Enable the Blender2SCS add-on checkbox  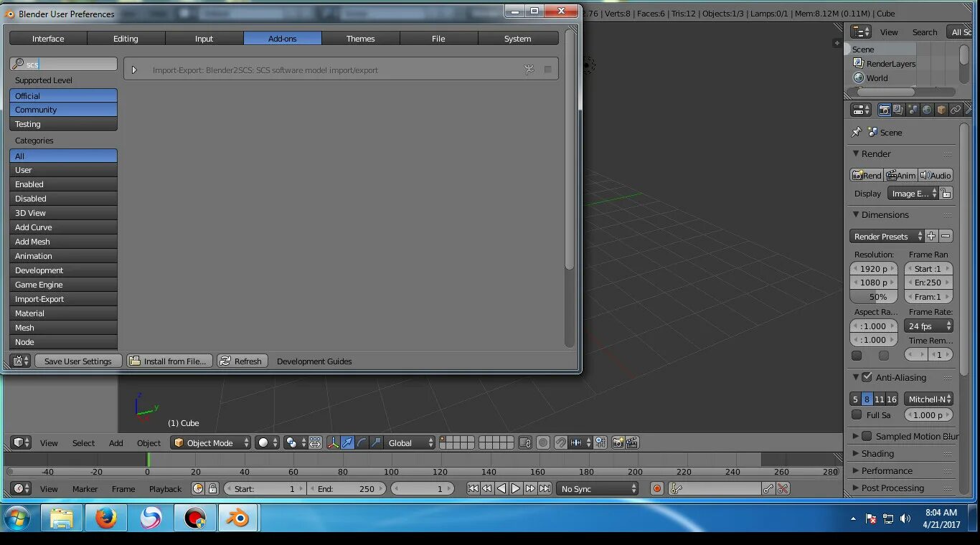pos(548,70)
